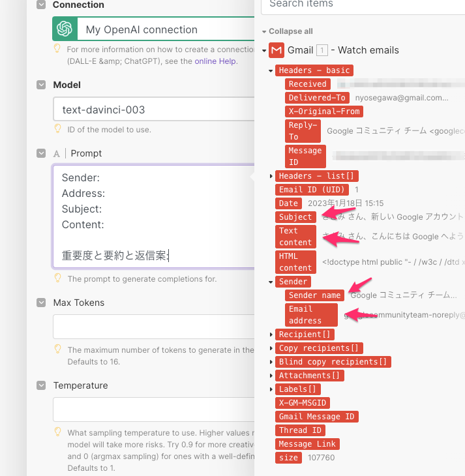
Task: Click the Max Tokens input field
Action: coord(154,327)
